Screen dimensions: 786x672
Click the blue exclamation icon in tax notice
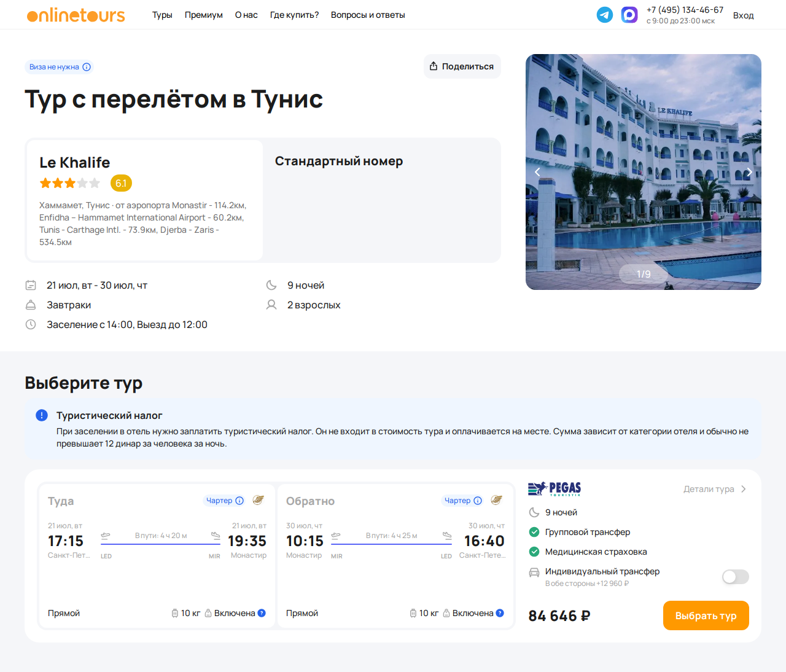click(42, 415)
